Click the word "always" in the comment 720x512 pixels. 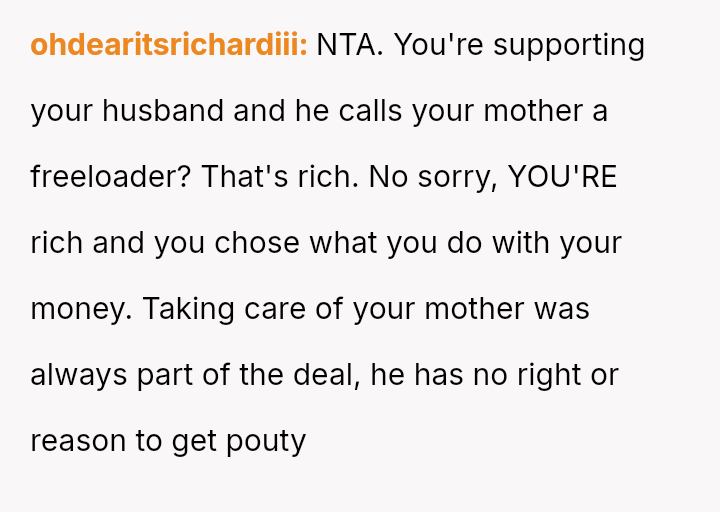79,375
